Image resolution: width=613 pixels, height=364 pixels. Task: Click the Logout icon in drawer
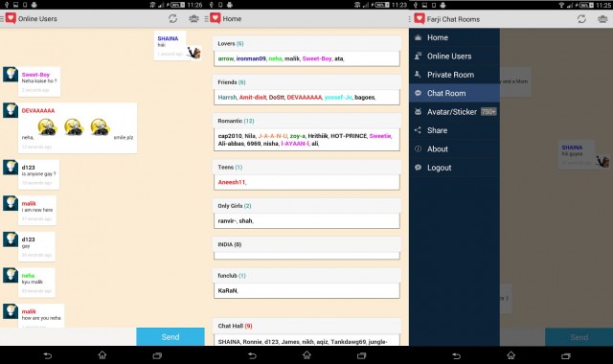click(418, 168)
